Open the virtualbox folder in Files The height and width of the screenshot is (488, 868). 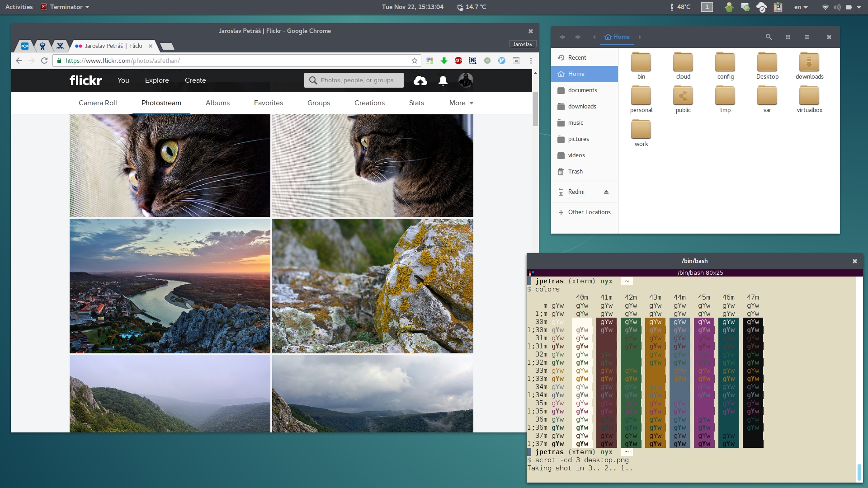coord(809,99)
